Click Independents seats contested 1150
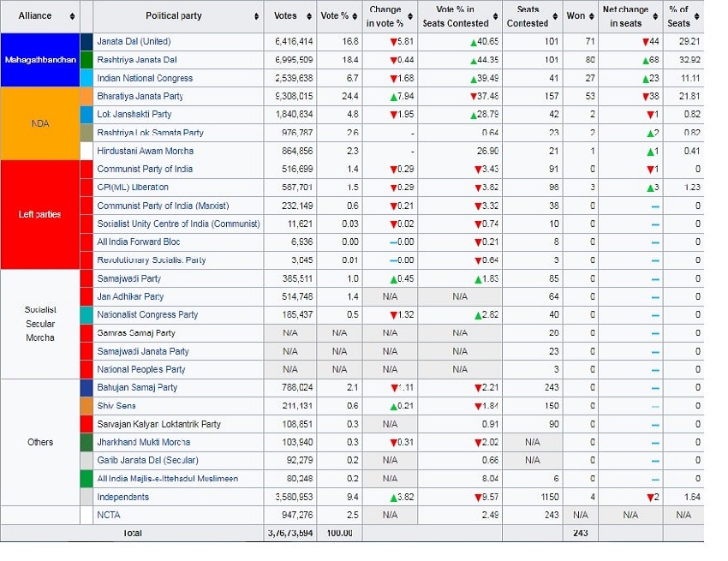728x561 pixels. (x=550, y=497)
